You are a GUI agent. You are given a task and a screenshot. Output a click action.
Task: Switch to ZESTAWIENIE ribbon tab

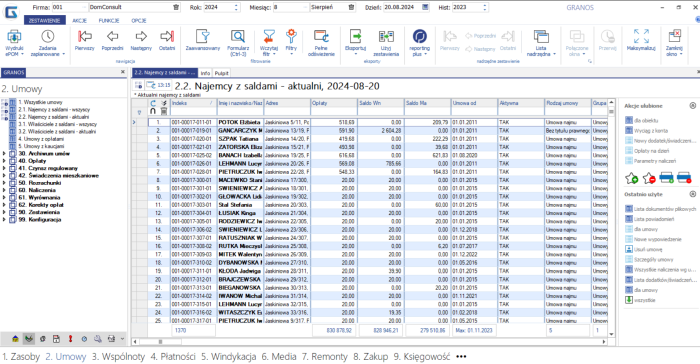[45, 21]
